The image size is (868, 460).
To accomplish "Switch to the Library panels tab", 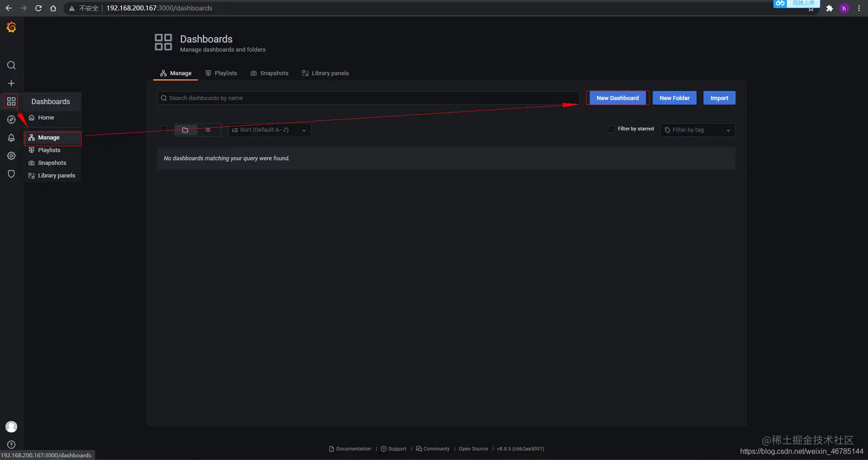I will (325, 73).
